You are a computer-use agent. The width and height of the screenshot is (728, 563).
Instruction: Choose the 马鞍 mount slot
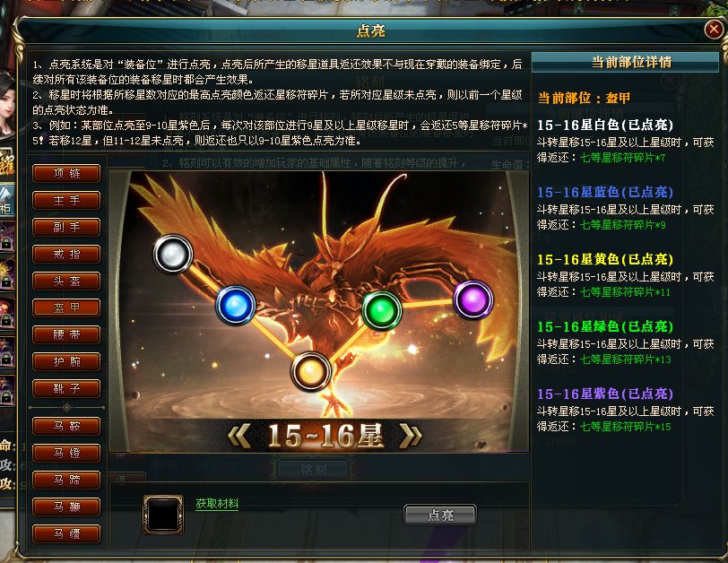coord(66,427)
